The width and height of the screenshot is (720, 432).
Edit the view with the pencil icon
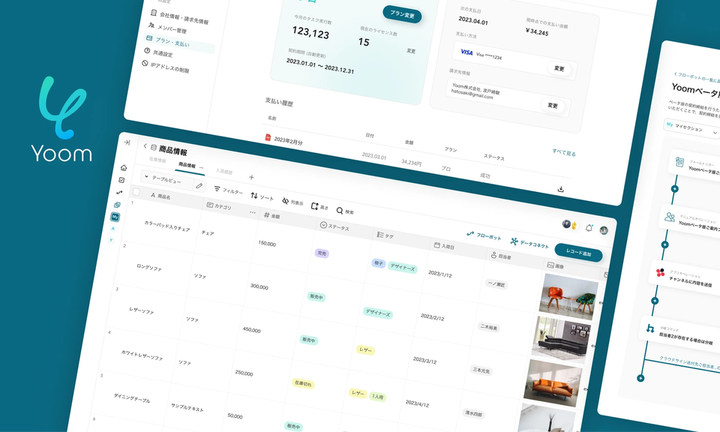pos(199,186)
